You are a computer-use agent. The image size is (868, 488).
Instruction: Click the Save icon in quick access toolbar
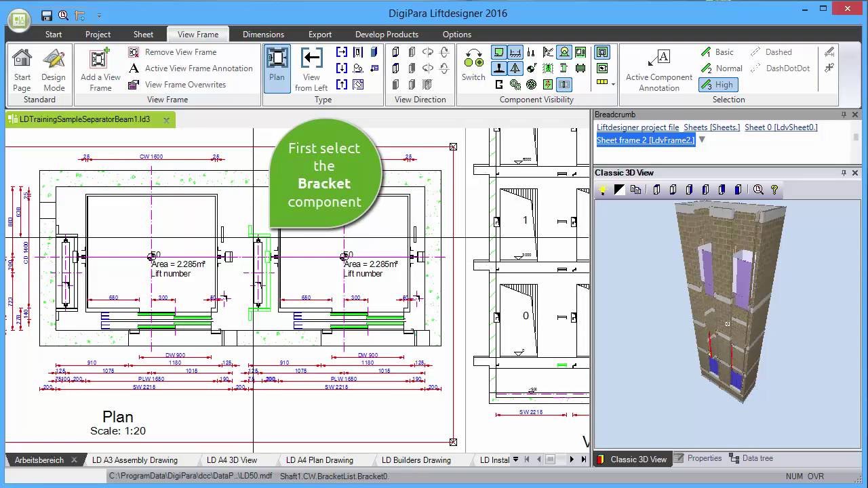point(47,15)
